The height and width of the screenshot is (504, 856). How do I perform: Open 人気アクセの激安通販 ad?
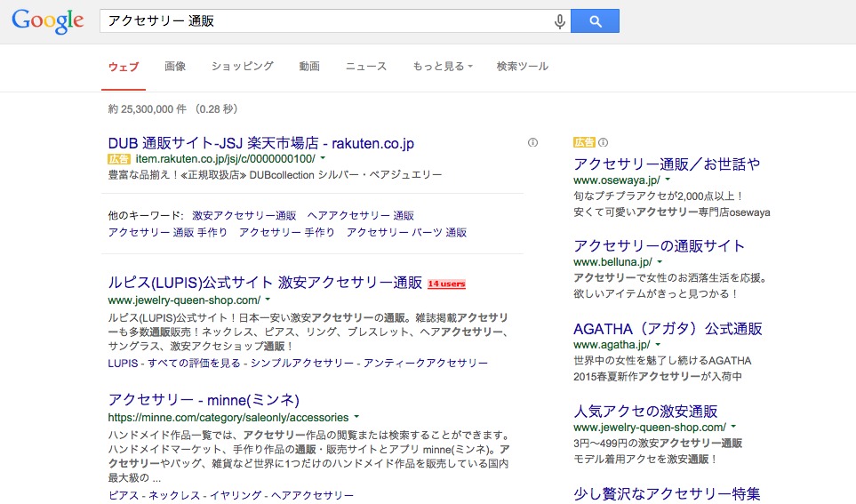(x=645, y=412)
